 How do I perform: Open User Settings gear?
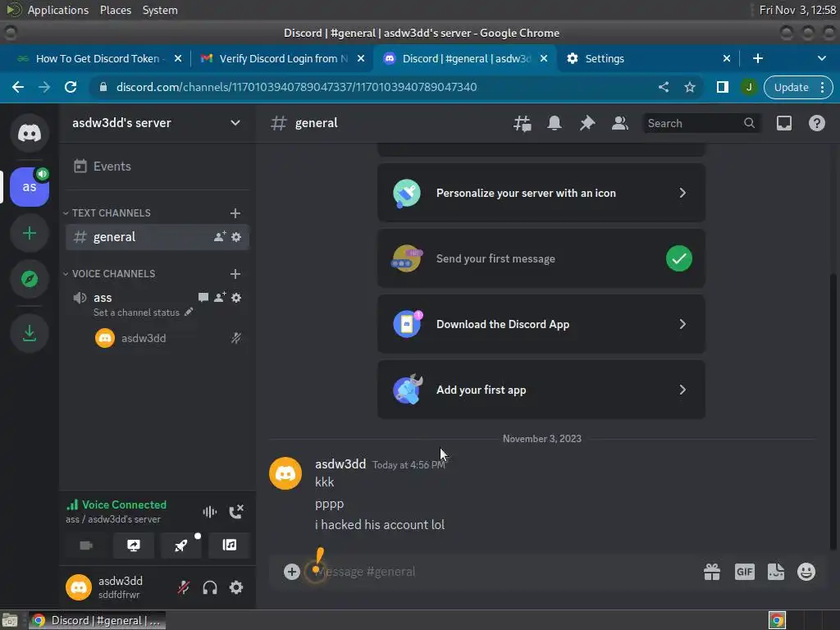click(236, 587)
